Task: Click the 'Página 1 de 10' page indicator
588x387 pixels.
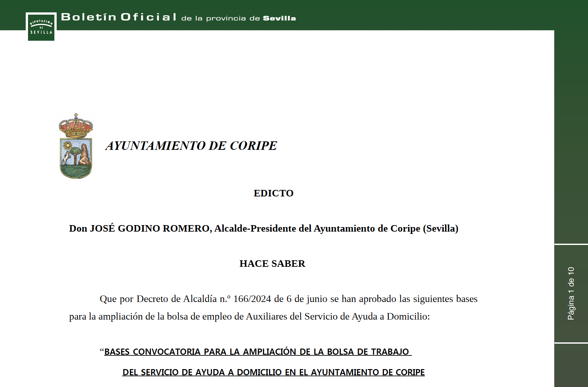Action: 571,293
